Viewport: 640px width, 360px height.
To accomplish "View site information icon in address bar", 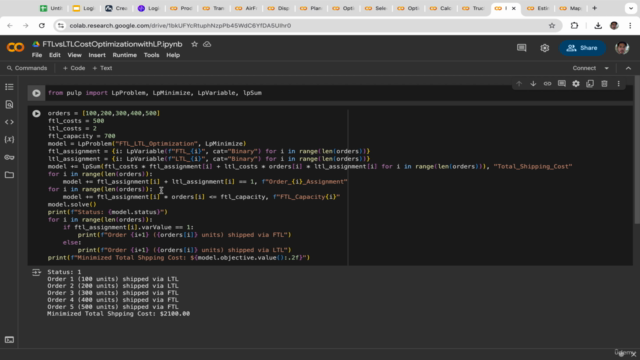I will pos(61,25).
